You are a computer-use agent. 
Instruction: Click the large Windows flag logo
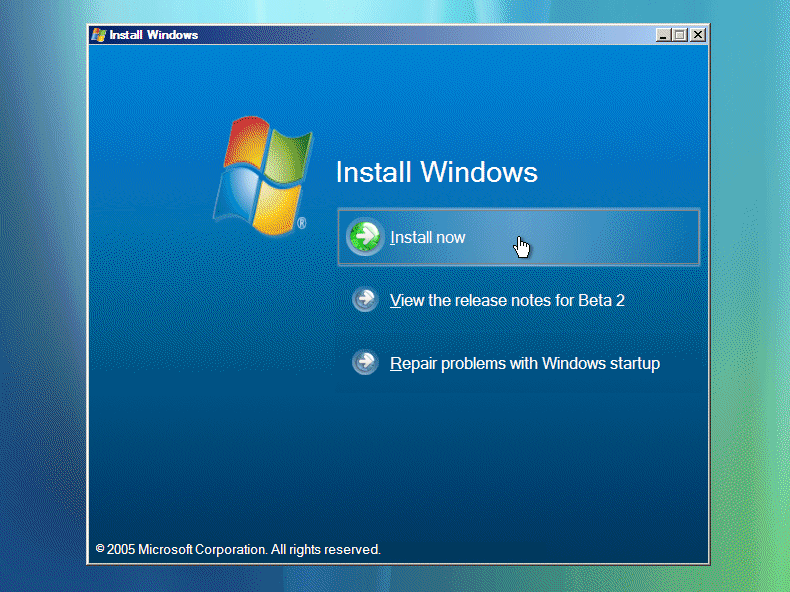(x=259, y=175)
